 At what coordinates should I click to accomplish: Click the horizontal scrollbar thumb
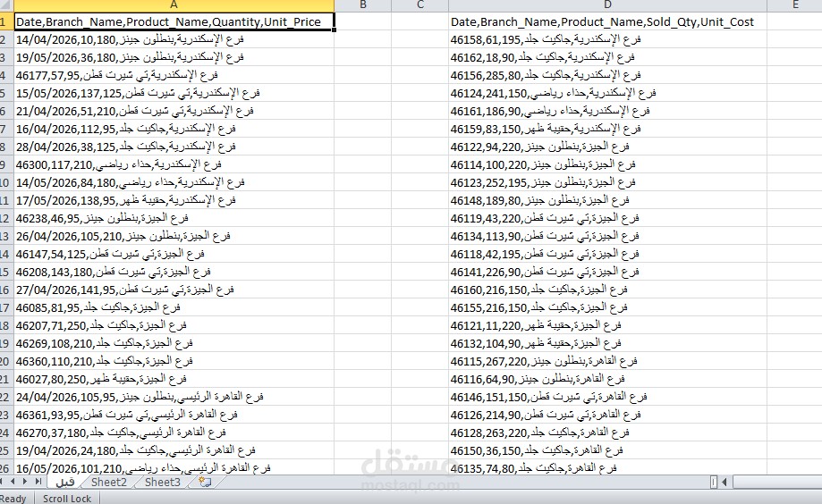point(777,482)
